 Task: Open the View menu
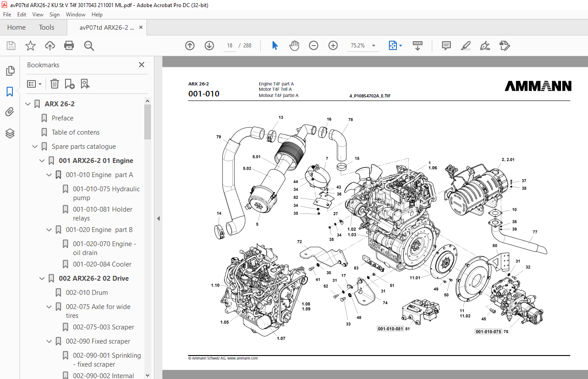38,15
